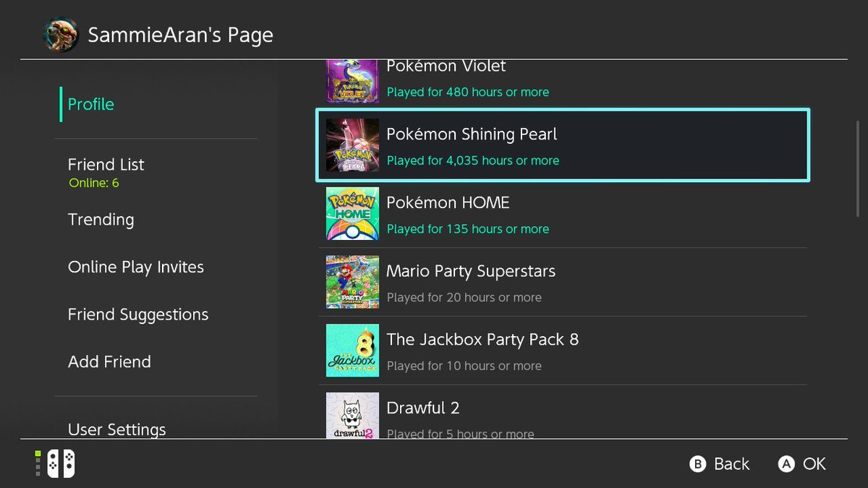Open the Profile section
This screenshot has width=868, height=488.
coord(90,104)
